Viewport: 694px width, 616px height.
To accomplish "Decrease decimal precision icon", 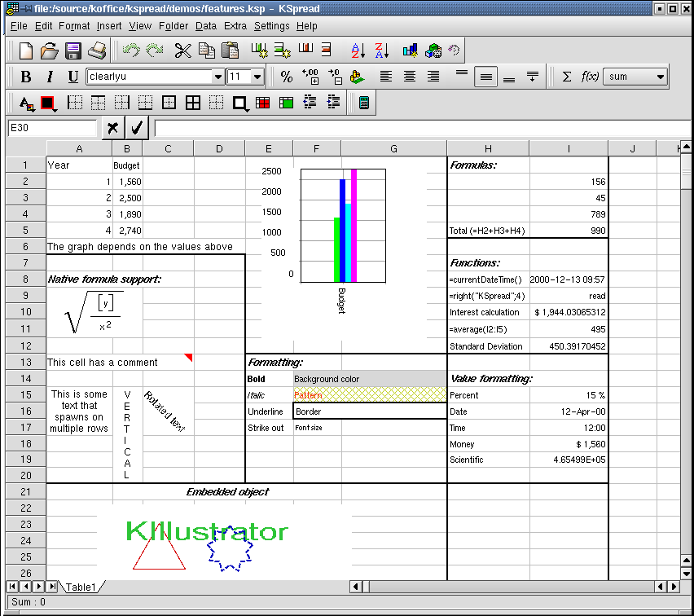I will coord(334,77).
